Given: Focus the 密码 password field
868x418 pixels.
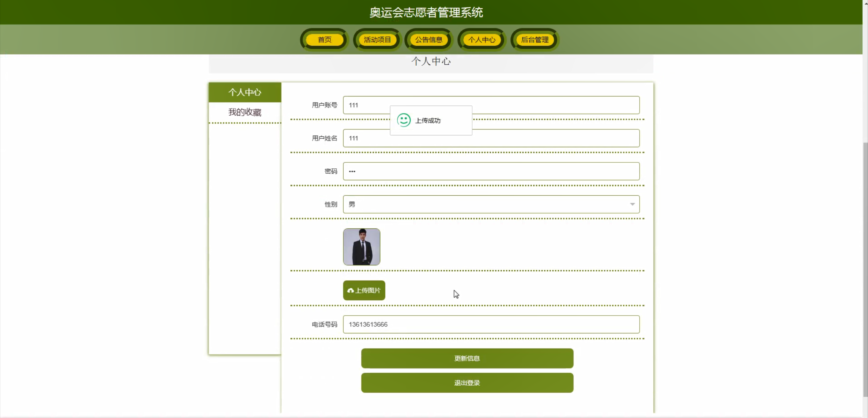Looking at the screenshot, I should (x=491, y=171).
